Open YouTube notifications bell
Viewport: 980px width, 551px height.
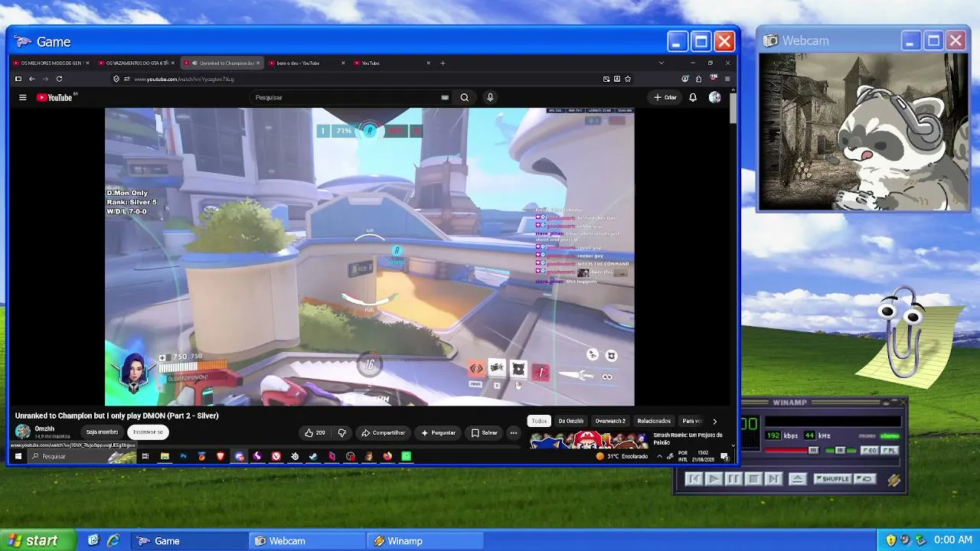pyautogui.click(x=693, y=97)
